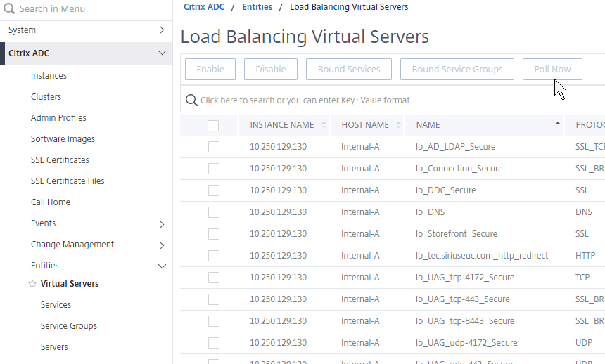Viewport: 605px width, 364px height.
Task: Click the table search magnifier icon
Action: (191, 100)
